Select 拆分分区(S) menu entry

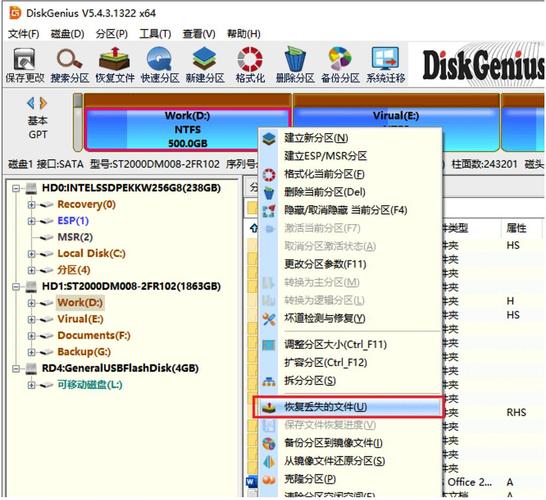(350, 381)
